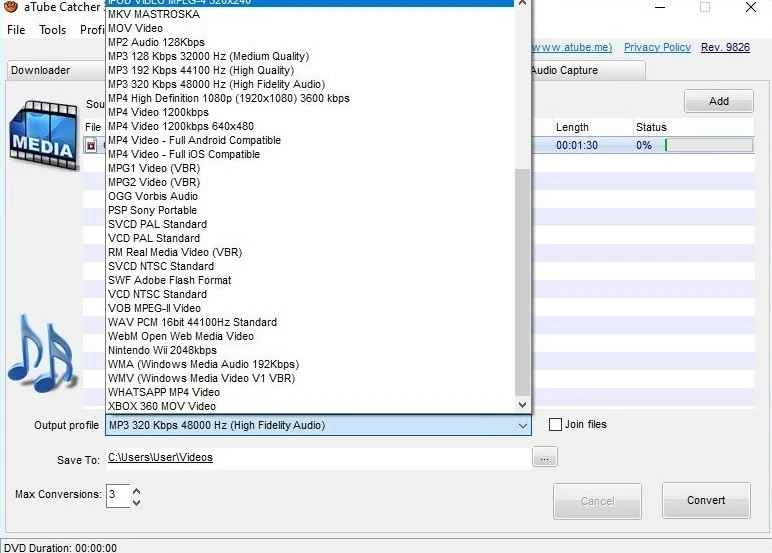Open the www.atube.me link
The image size is (772, 553).
point(572,47)
